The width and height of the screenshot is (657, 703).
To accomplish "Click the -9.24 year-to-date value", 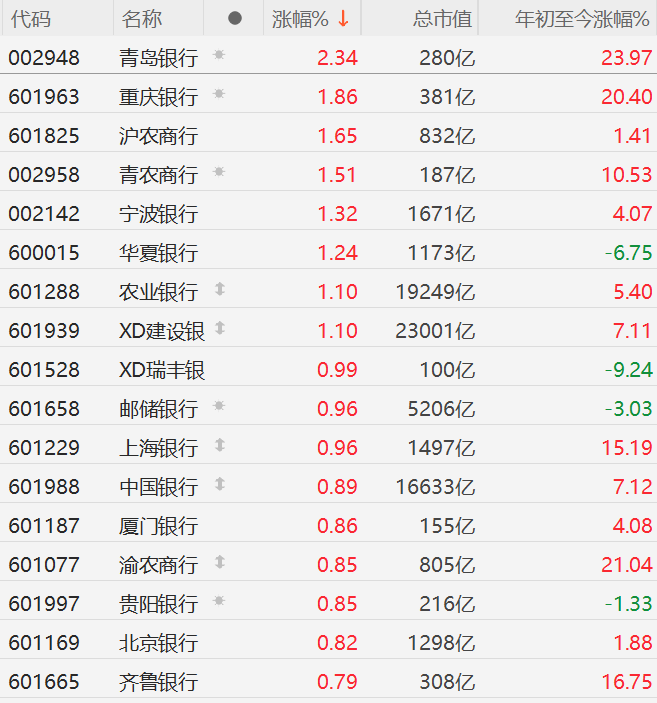I will pos(629,370).
